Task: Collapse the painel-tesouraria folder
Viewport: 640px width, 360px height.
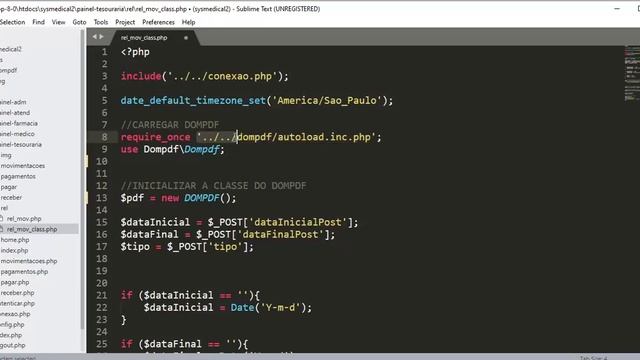Action: coord(21,144)
